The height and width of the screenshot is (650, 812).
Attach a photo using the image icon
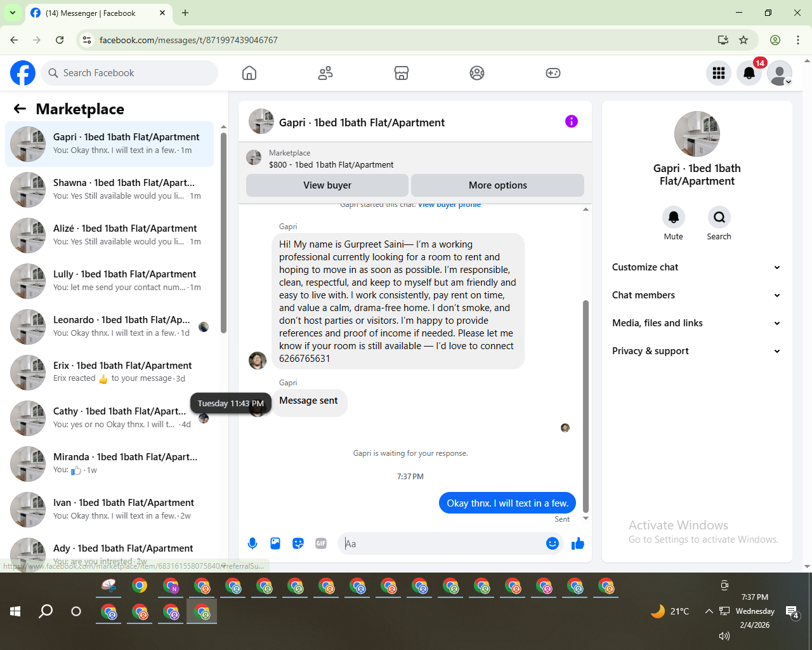click(x=275, y=543)
